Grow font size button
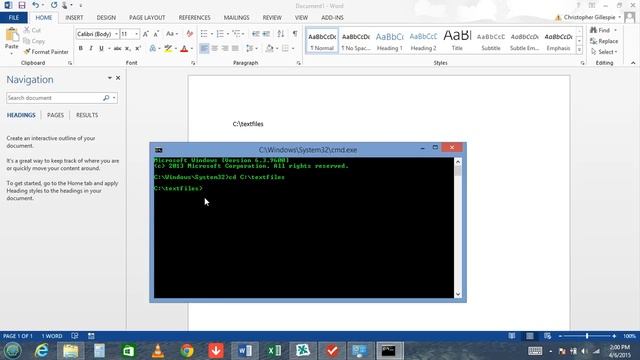 pos(146,34)
